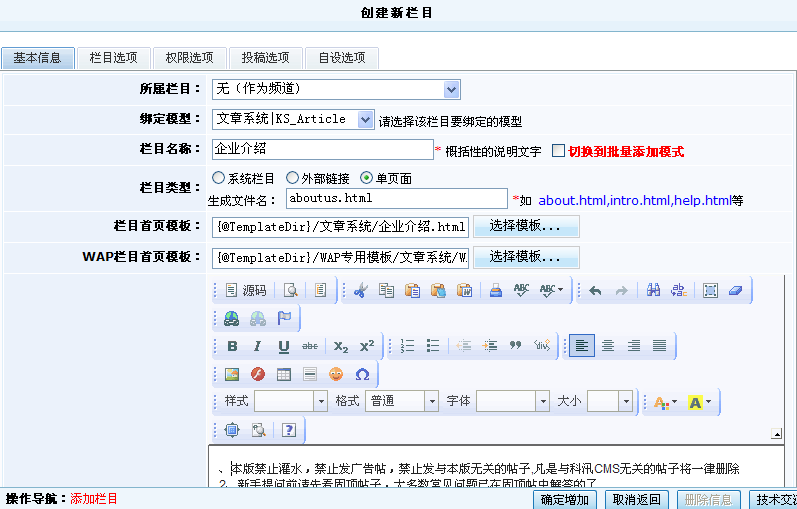Click the Cut scissors icon
The width and height of the screenshot is (797, 509).
pos(360,290)
